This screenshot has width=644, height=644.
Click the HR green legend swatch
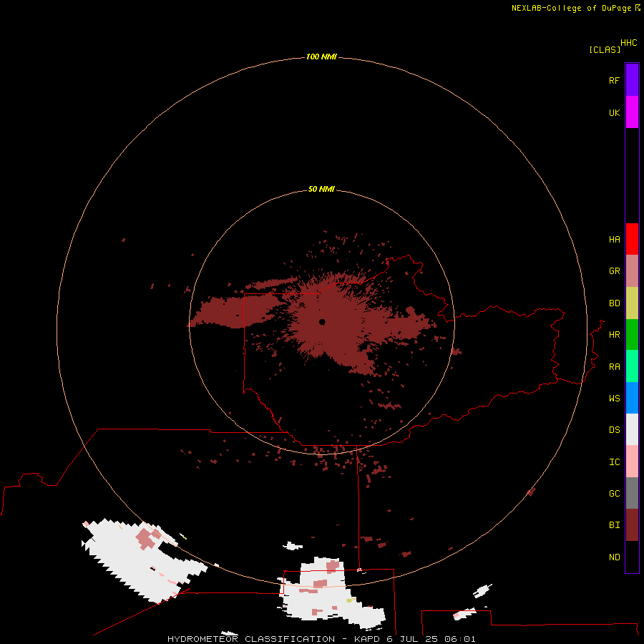click(x=632, y=335)
